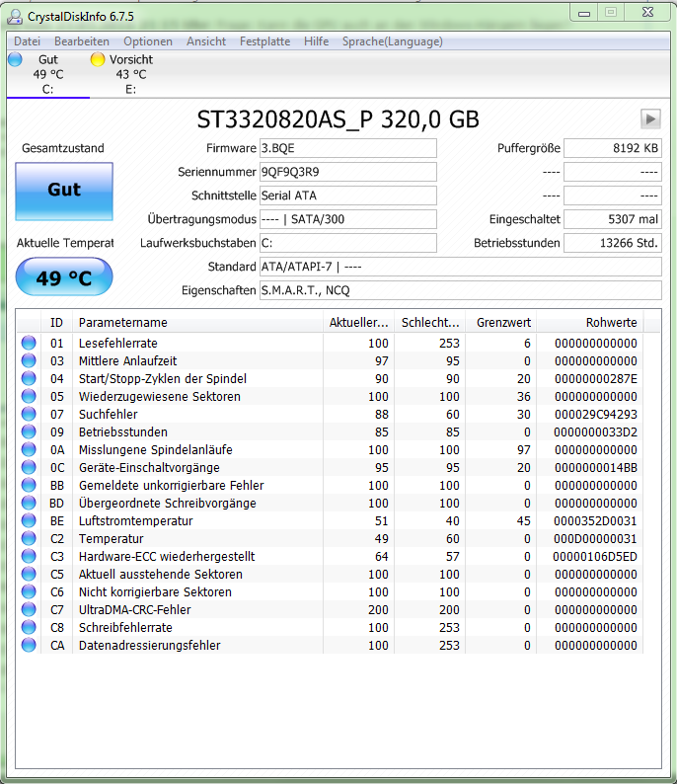The image size is (677, 784).
Task: Click status orb for Geräte-Einschaltvorgänge
Action: (x=29, y=467)
